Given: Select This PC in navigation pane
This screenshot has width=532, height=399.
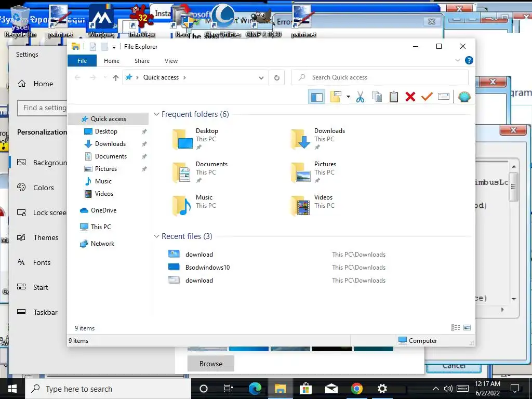Looking at the screenshot, I should [101, 227].
